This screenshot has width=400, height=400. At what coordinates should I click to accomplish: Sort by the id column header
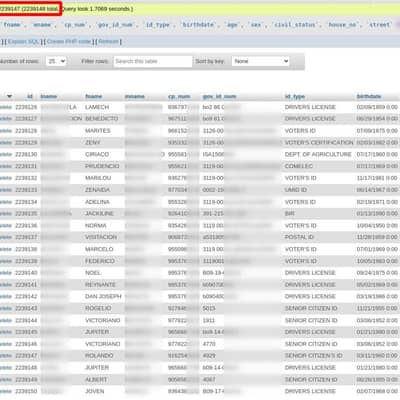point(30,97)
